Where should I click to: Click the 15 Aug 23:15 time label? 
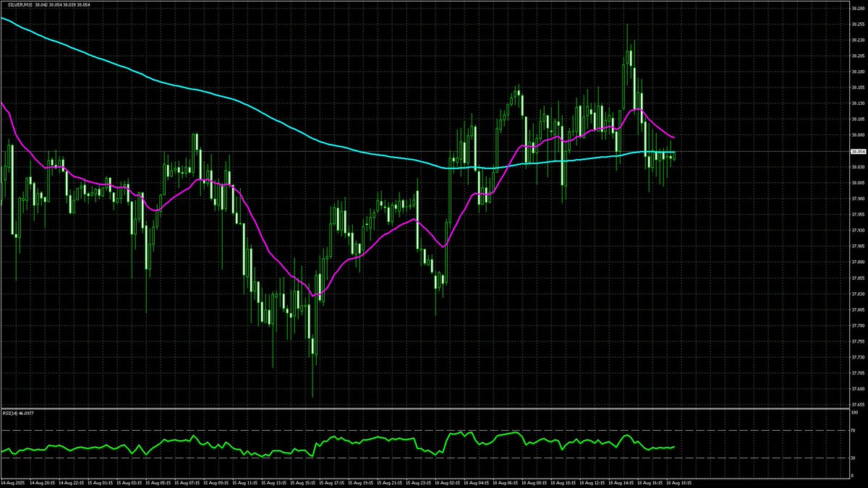(x=419, y=482)
